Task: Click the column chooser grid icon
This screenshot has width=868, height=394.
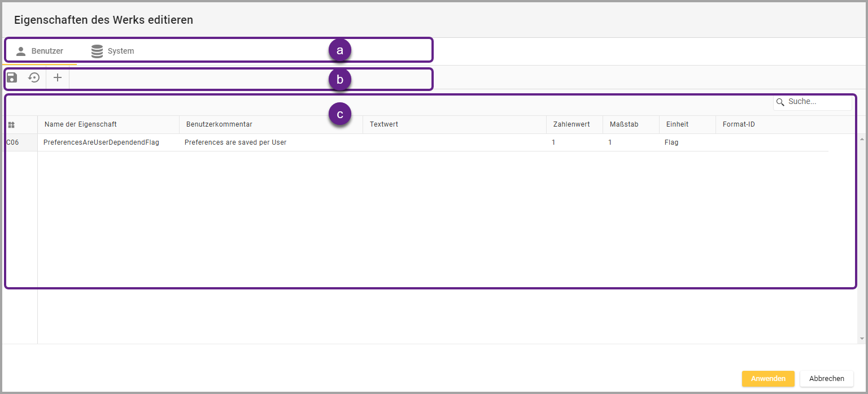Action: coord(11,124)
